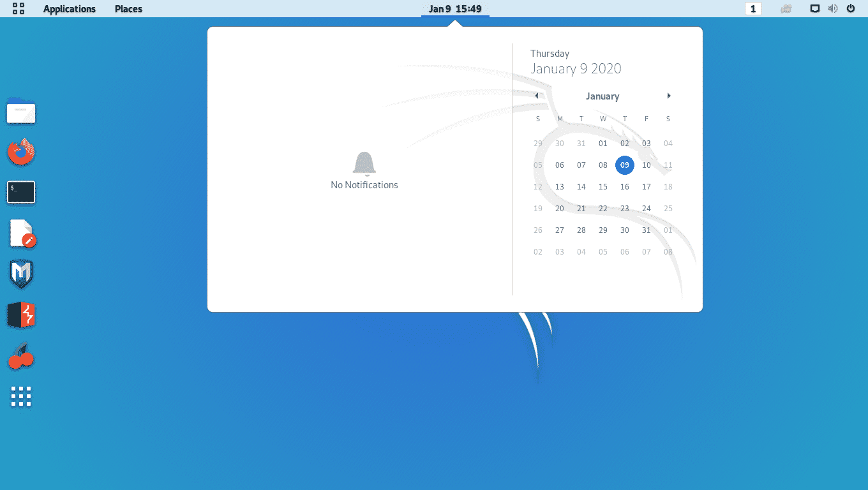Viewport: 868px width, 490px height.
Task: Go back to December using the left arrow
Action: pyautogui.click(x=537, y=95)
